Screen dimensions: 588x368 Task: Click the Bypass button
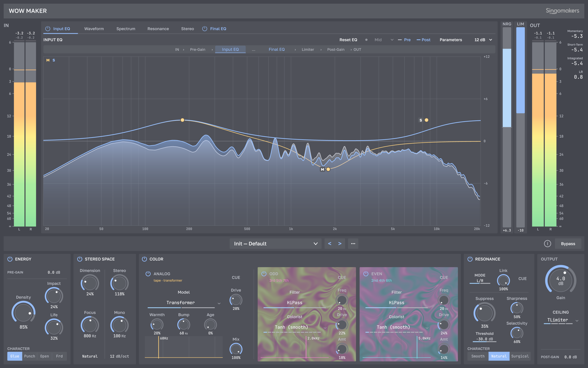click(568, 244)
